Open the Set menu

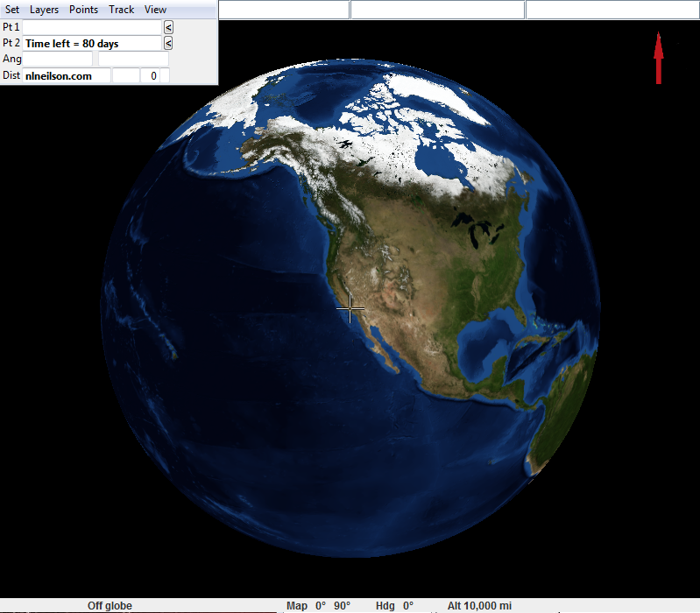[12, 10]
